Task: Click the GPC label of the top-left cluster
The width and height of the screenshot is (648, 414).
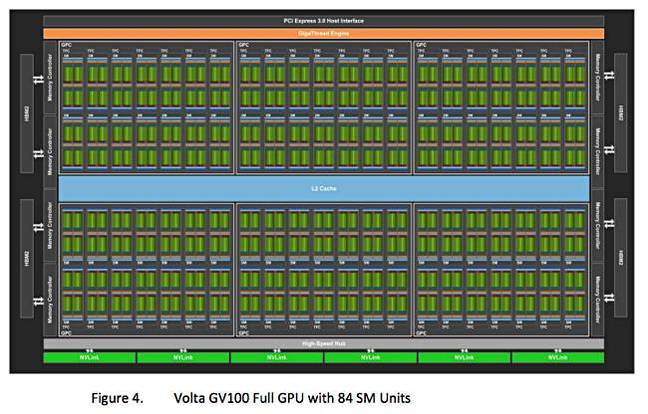Action: 66,45
